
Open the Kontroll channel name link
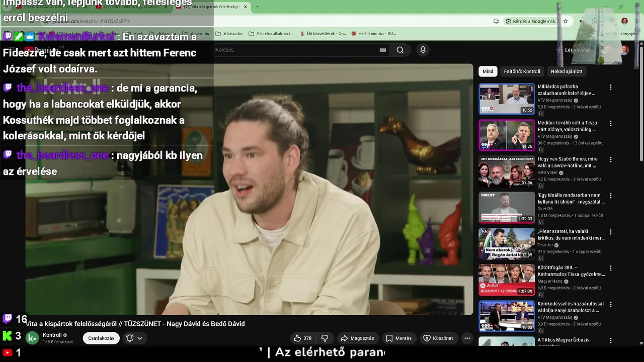tap(52, 335)
